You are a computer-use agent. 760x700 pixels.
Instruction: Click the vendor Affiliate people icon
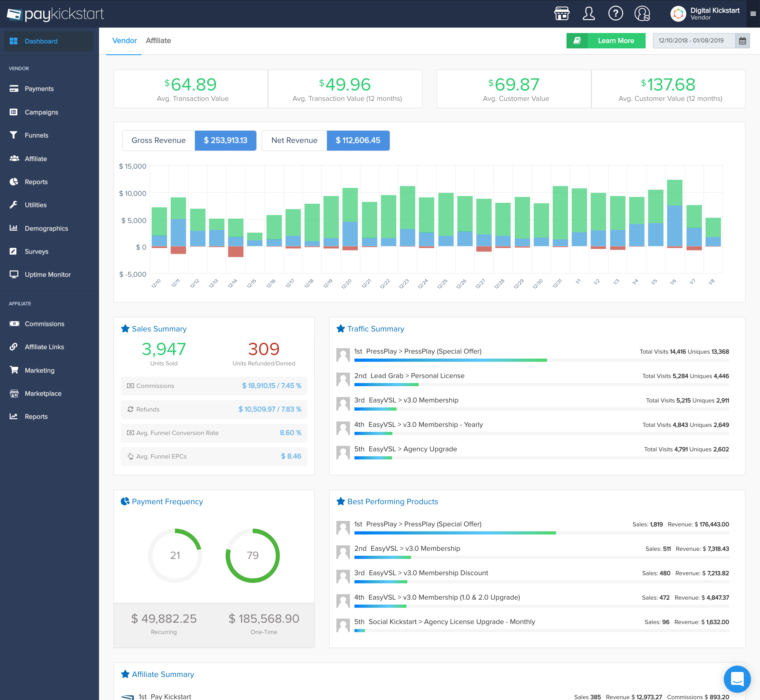pos(14,158)
